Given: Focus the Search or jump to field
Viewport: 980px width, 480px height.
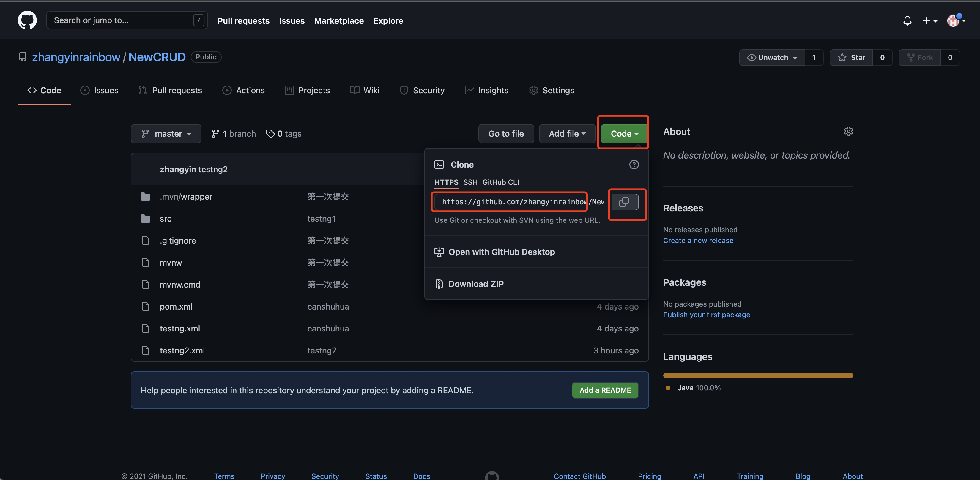Looking at the screenshot, I should click(122, 20).
